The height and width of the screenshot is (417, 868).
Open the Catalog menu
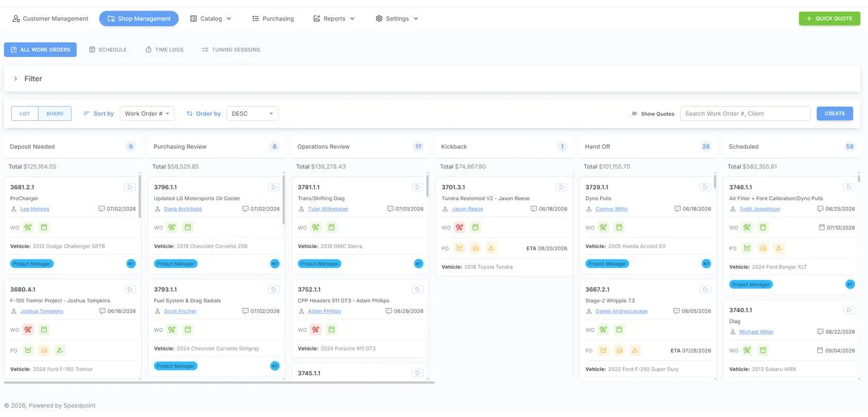click(211, 19)
